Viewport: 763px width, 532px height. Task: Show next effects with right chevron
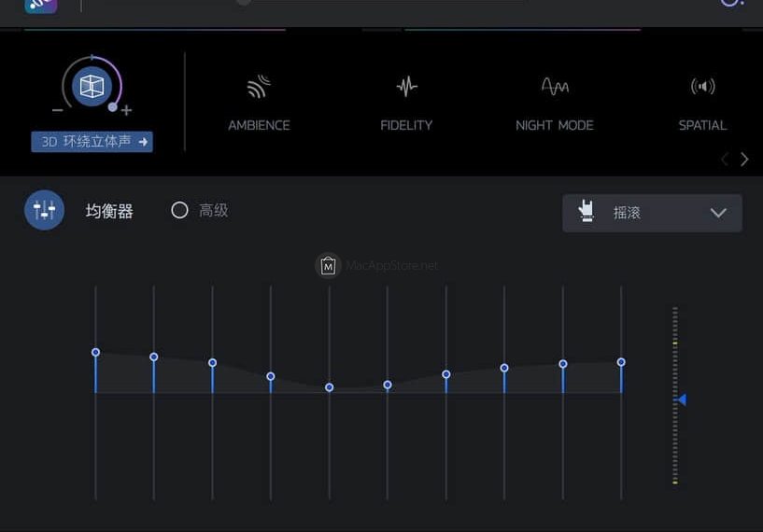click(x=744, y=160)
